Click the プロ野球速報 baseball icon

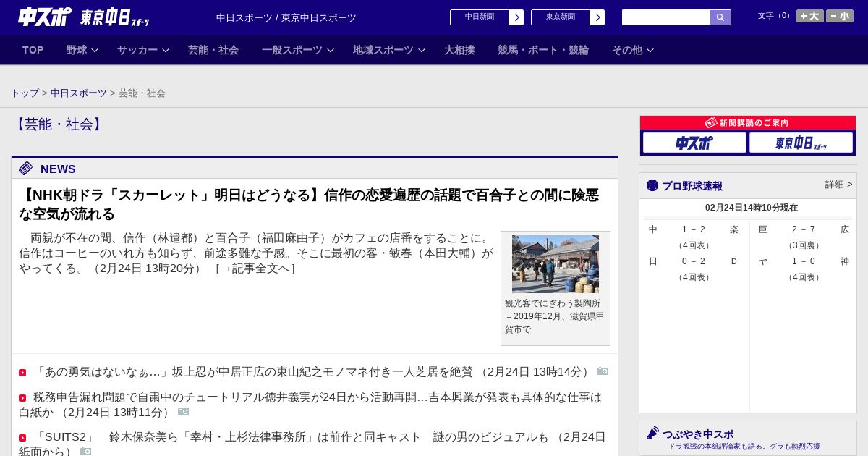652,185
